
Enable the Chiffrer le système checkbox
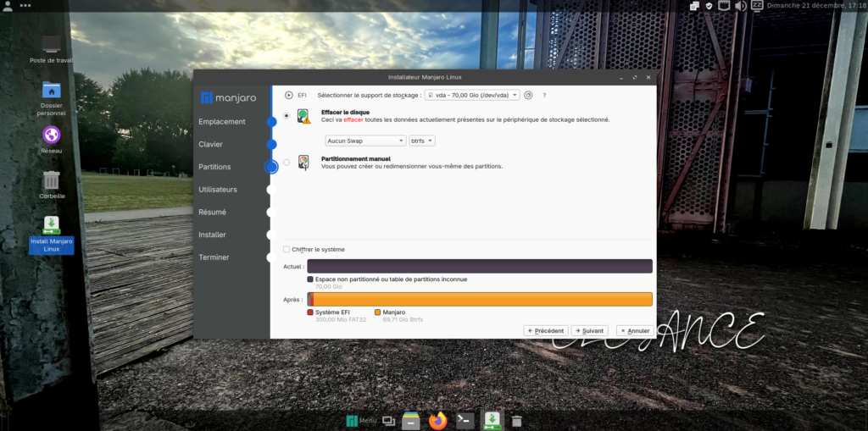pyautogui.click(x=287, y=249)
